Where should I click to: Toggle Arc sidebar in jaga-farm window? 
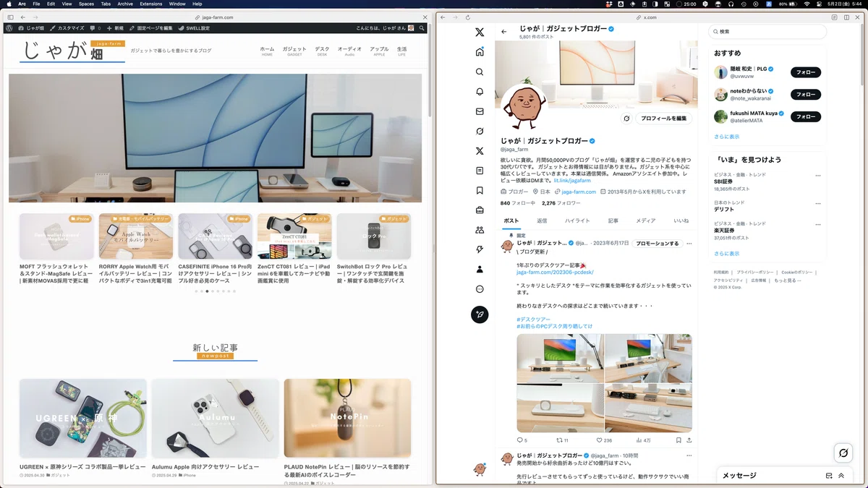point(9,17)
